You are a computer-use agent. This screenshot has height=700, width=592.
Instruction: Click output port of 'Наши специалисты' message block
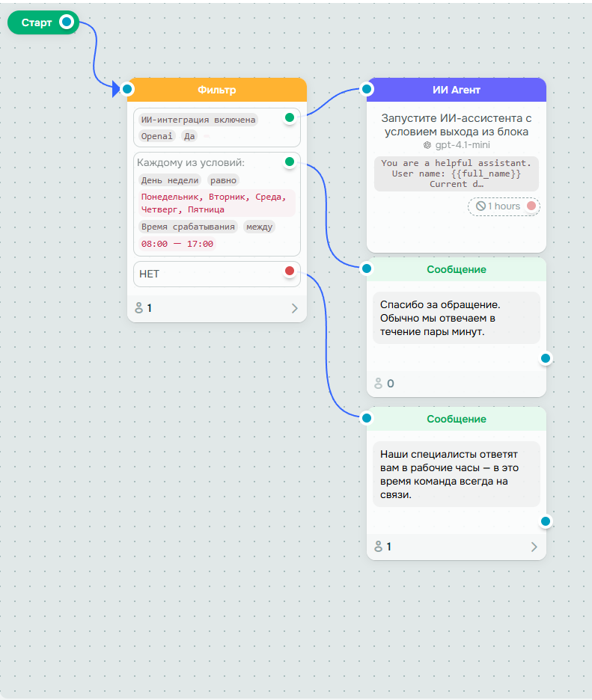pos(546,521)
